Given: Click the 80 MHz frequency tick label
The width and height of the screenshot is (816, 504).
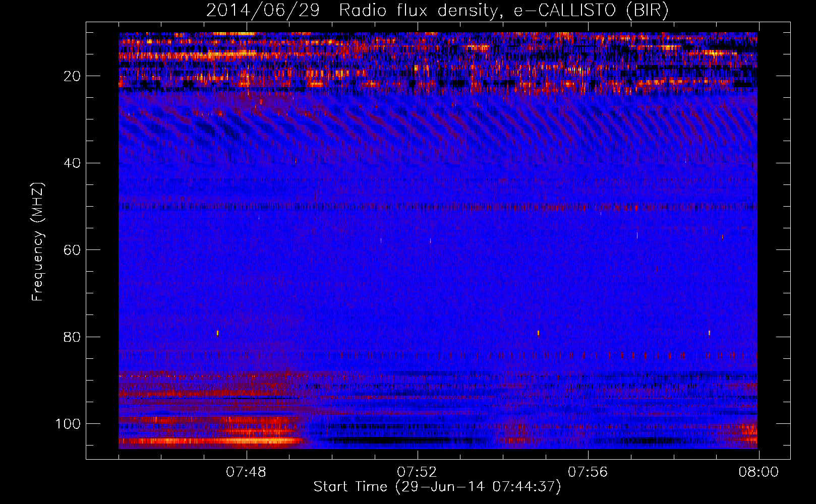Looking at the screenshot, I should pos(73,337).
